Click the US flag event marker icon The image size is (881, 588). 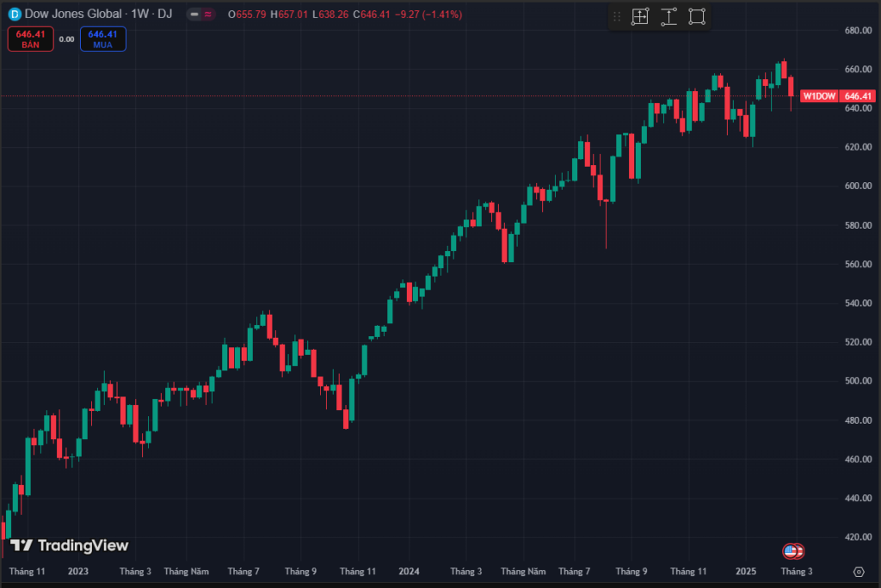792,552
